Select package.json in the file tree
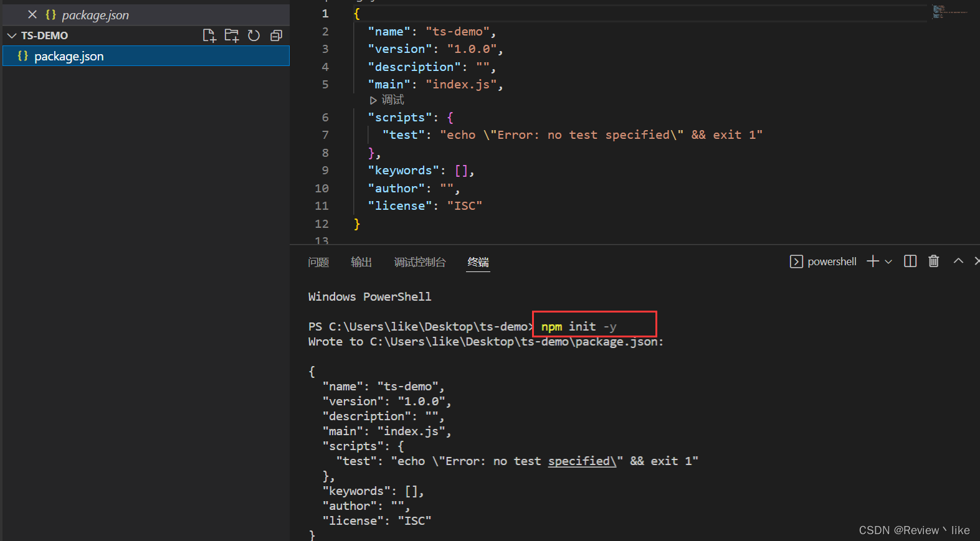This screenshot has height=541, width=980. [x=146, y=56]
